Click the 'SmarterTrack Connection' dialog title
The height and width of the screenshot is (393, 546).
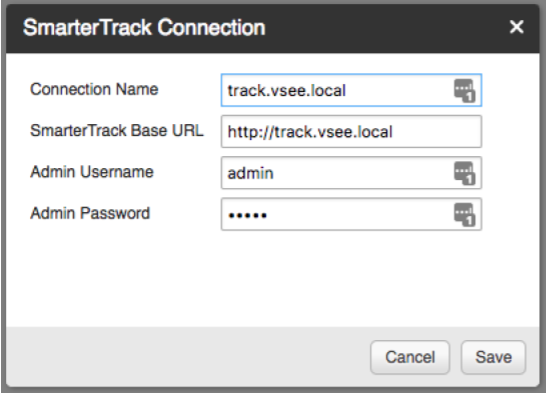pyautogui.click(x=144, y=27)
